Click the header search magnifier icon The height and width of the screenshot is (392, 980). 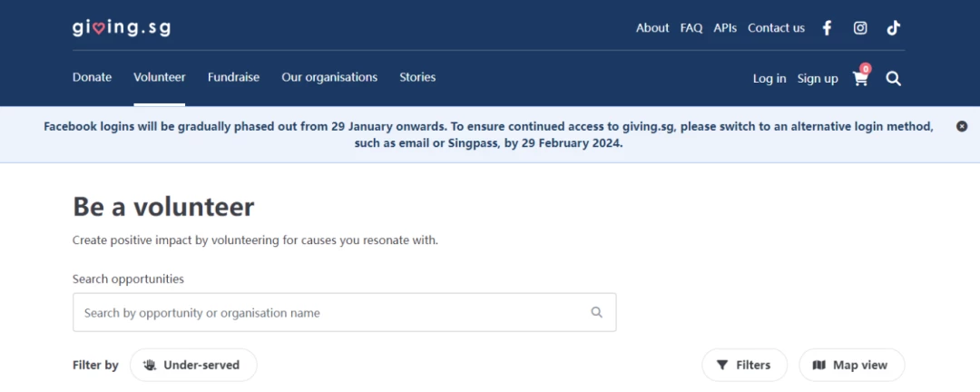pyautogui.click(x=894, y=79)
